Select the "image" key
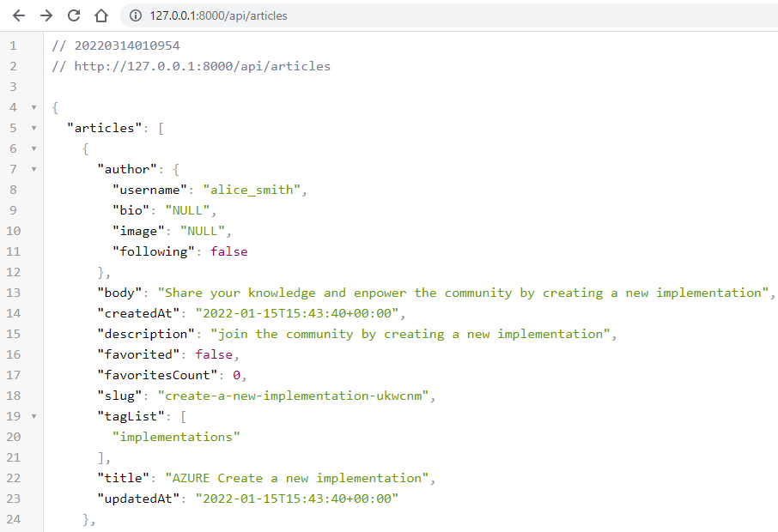Screen dimensions: 778x532 pos(138,231)
